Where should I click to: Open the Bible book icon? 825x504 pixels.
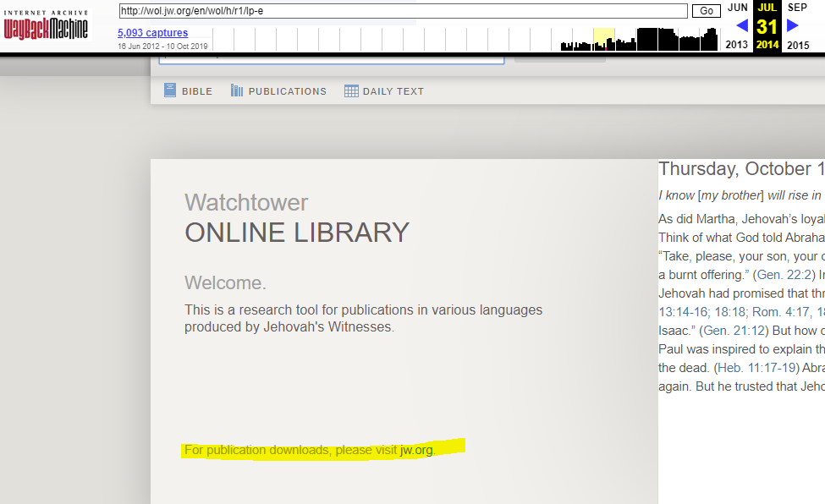click(x=170, y=90)
